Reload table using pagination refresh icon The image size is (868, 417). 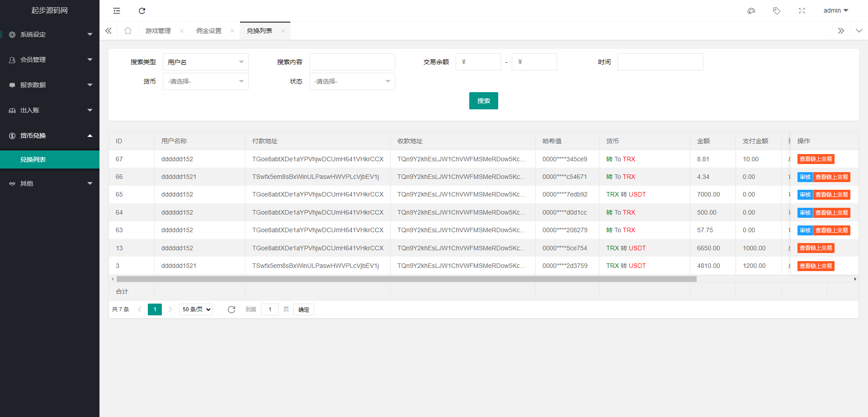(x=231, y=309)
